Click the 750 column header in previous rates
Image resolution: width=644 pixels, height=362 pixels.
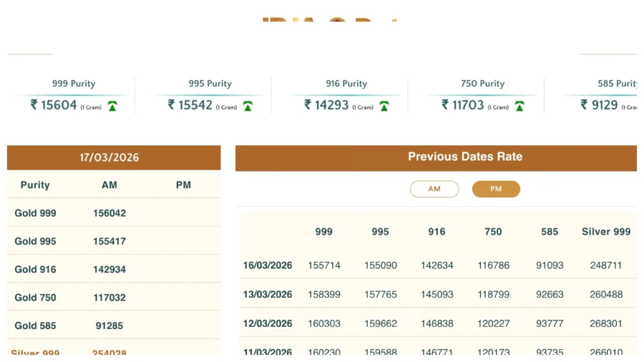pyautogui.click(x=493, y=232)
